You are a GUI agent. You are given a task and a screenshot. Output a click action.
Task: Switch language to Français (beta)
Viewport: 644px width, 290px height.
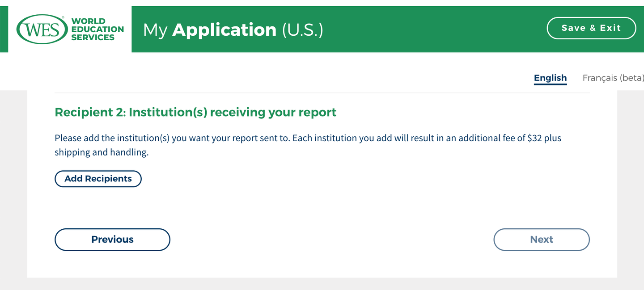[x=613, y=78]
